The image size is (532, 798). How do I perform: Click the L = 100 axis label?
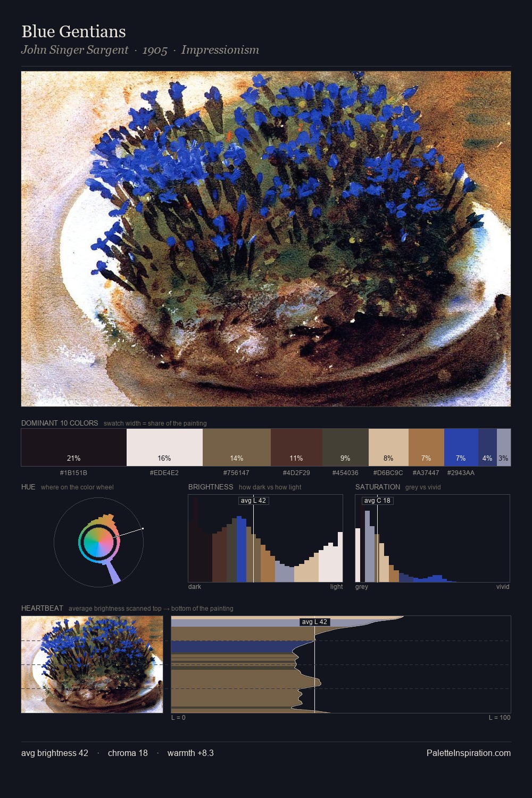[x=500, y=718]
